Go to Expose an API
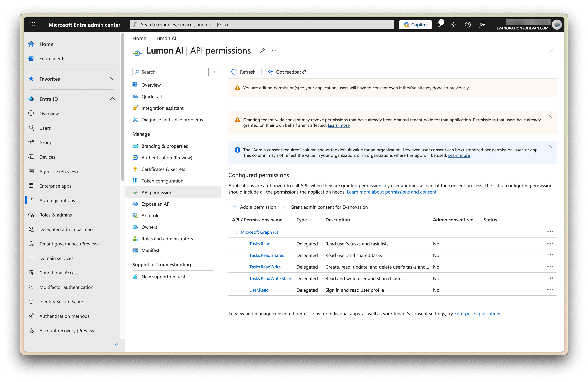This screenshot has width=588, height=382. pyautogui.click(x=156, y=204)
